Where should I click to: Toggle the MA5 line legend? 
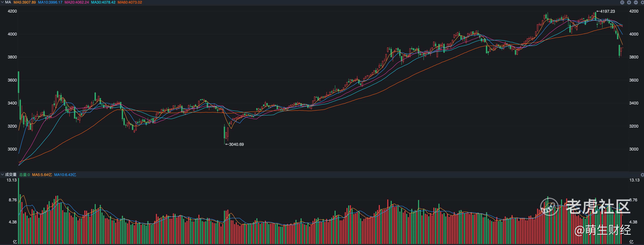click(x=24, y=2)
